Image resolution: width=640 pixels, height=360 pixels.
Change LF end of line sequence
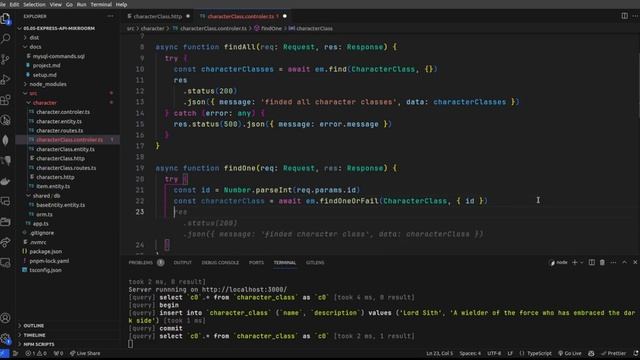point(510,353)
